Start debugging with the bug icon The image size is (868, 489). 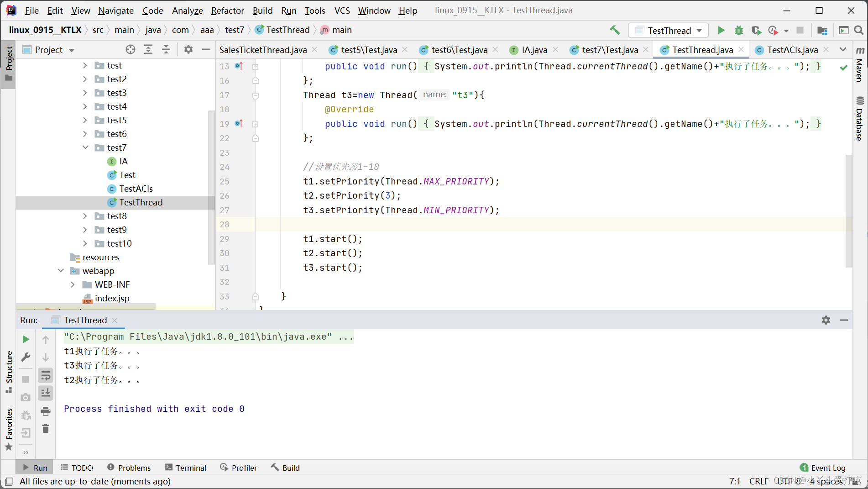pos(739,30)
